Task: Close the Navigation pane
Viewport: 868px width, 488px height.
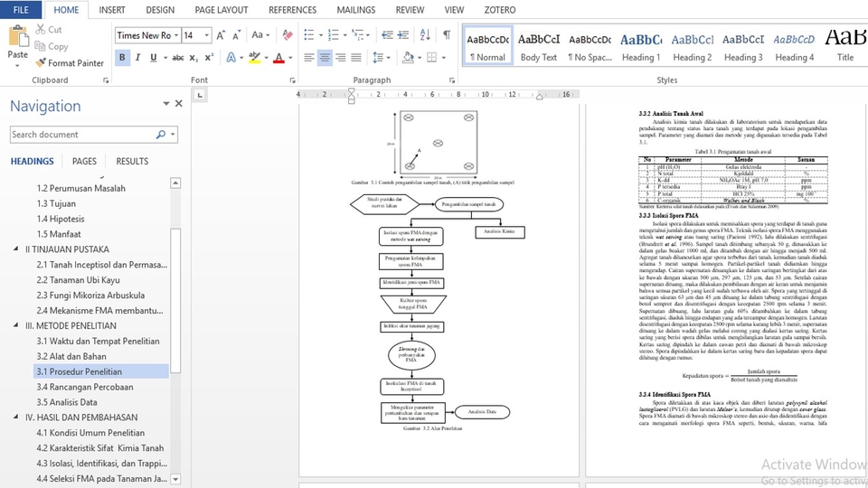Action: click(x=178, y=103)
